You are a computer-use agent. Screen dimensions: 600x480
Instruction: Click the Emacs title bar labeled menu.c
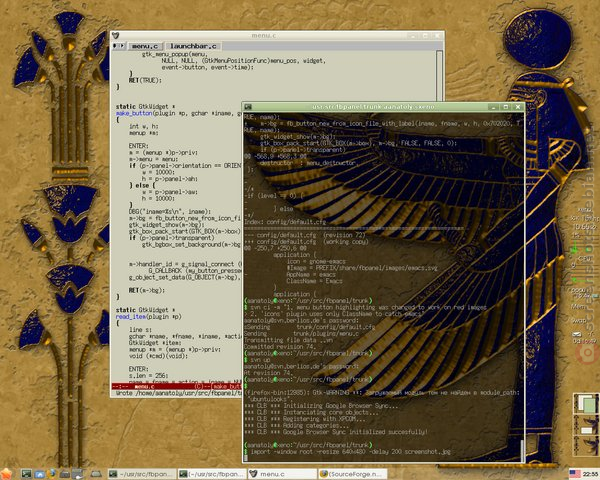pos(263,36)
